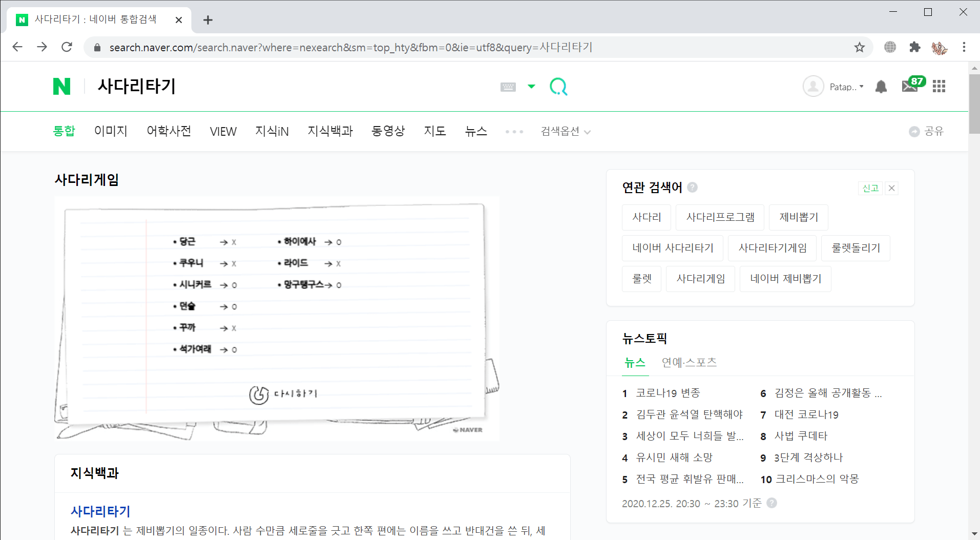Click the green Naver N logo
980x540 pixels.
(61, 86)
